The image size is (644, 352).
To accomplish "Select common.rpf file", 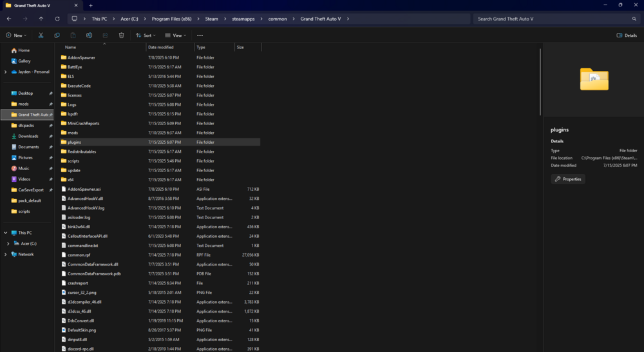I will tap(160, 255).
